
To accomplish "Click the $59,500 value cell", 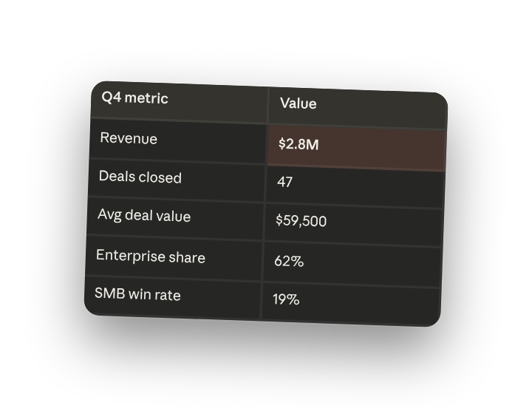I will (x=353, y=225).
